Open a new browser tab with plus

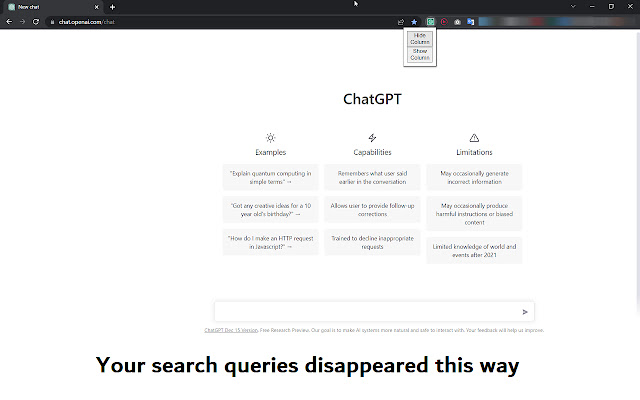point(112,7)
